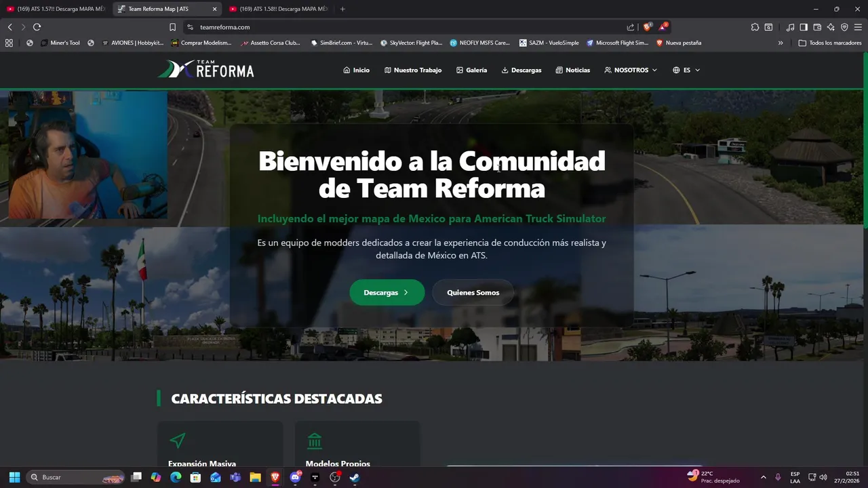Open the SkyVector Flight Plan bookmark

(x=412, y=43)
